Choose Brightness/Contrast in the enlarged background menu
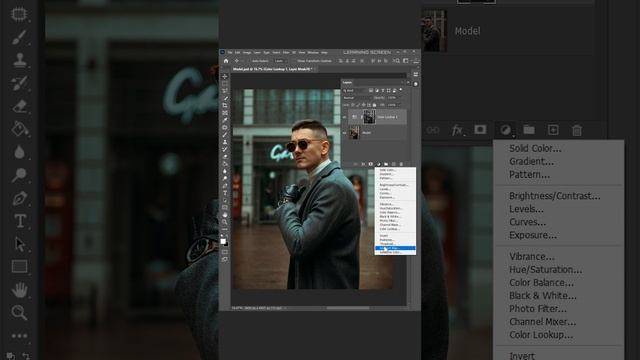This screenshot has width=640, height=360. point(554,196)
